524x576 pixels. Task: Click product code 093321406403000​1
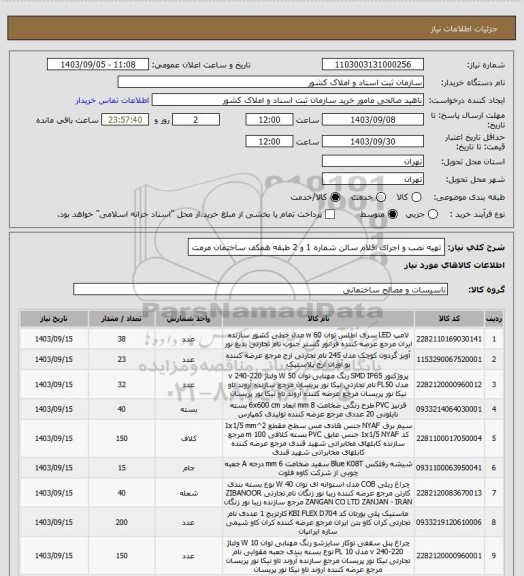449,409
